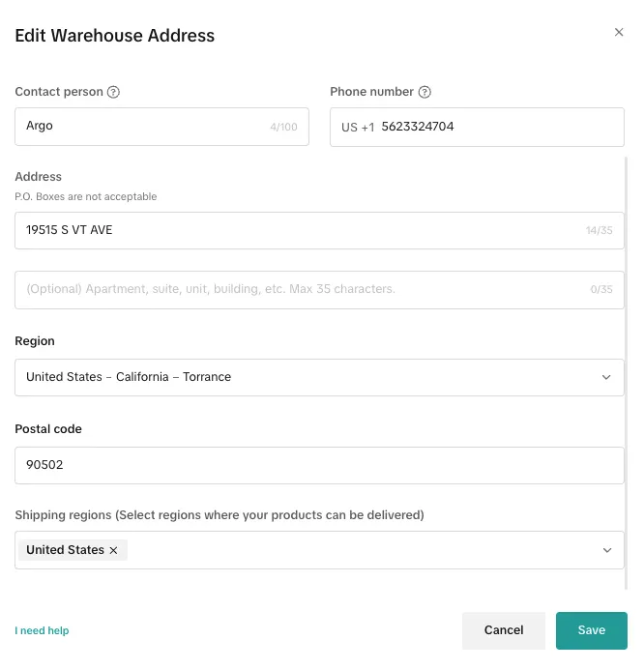Click the dialog's vertical scrollbar
The height and width of the screenshot is (669, 644).
tap(629, 367)
